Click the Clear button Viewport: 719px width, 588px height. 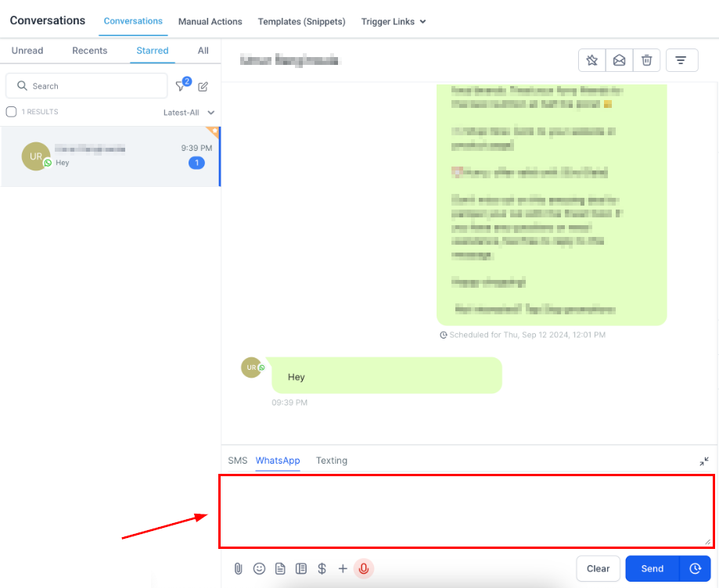coord(598,569)
